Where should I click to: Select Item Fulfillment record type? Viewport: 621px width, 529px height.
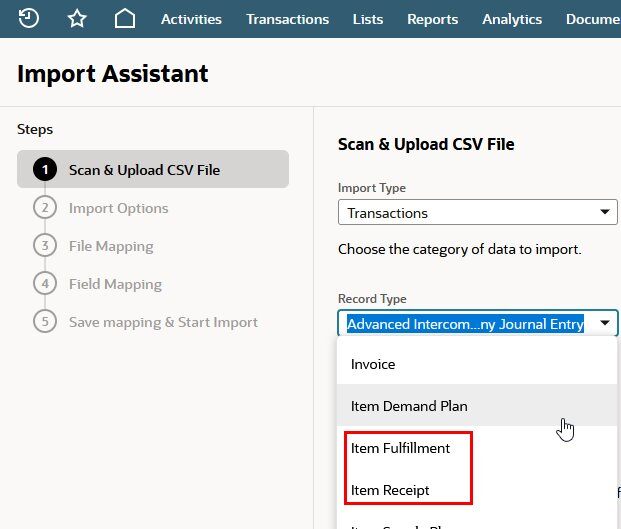coord(400,448)
